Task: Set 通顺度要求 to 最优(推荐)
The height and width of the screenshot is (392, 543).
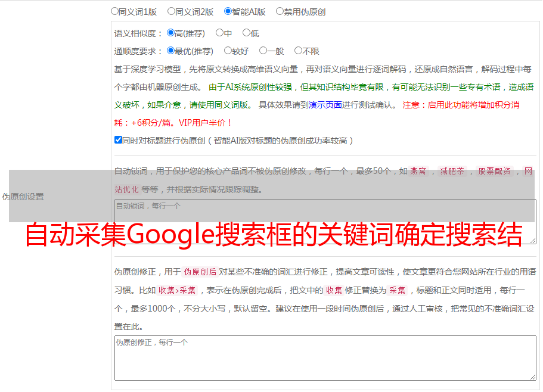Action: tap(170, 51)
